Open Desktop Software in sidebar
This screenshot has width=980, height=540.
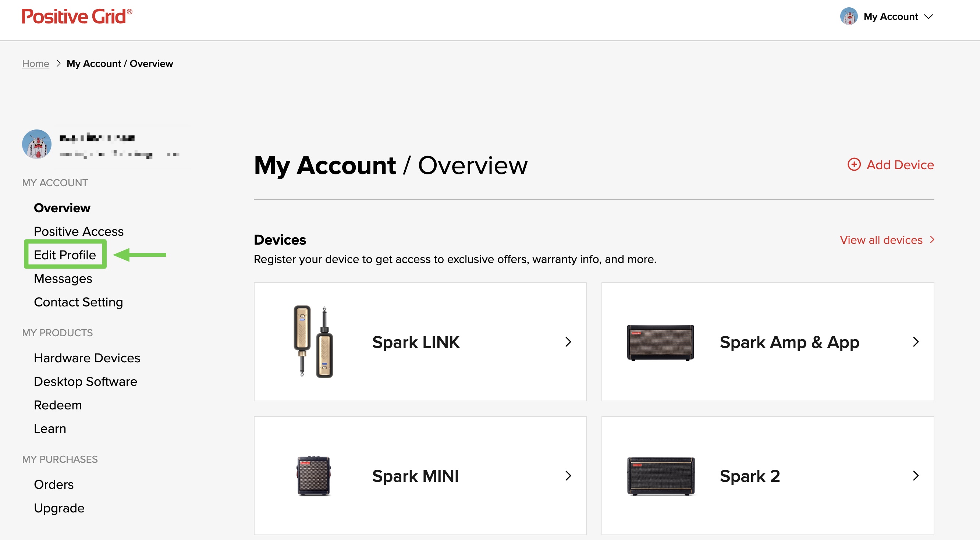tap(86, 382)
